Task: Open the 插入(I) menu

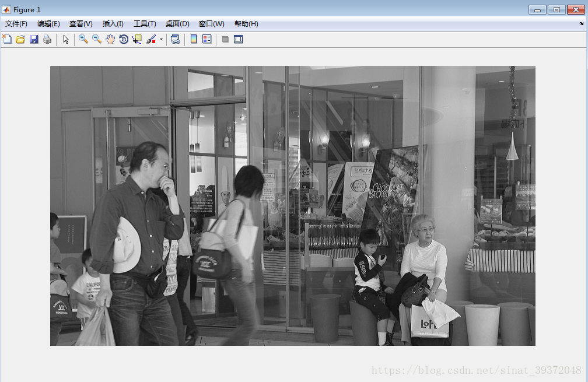Action: click(x=113, y=24)
